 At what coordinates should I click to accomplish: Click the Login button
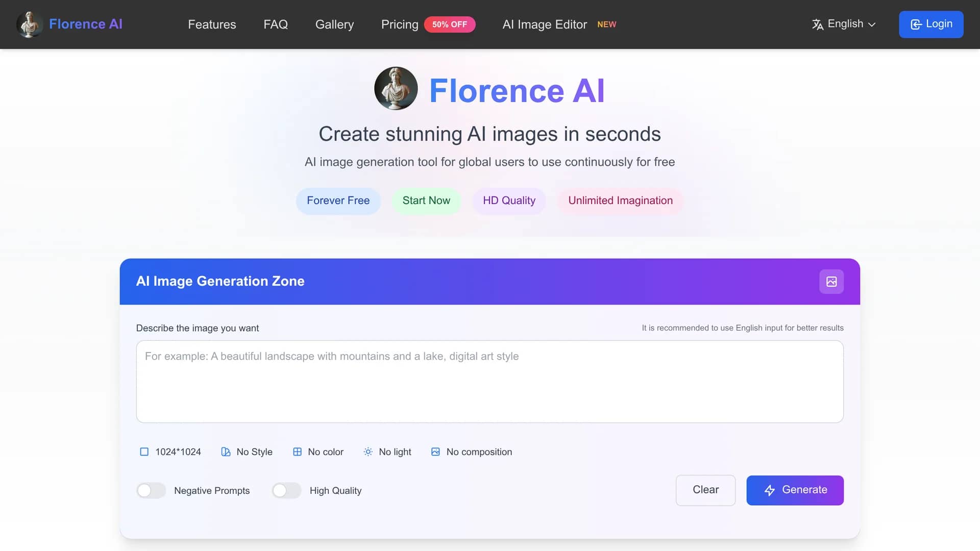pos(931,24)
